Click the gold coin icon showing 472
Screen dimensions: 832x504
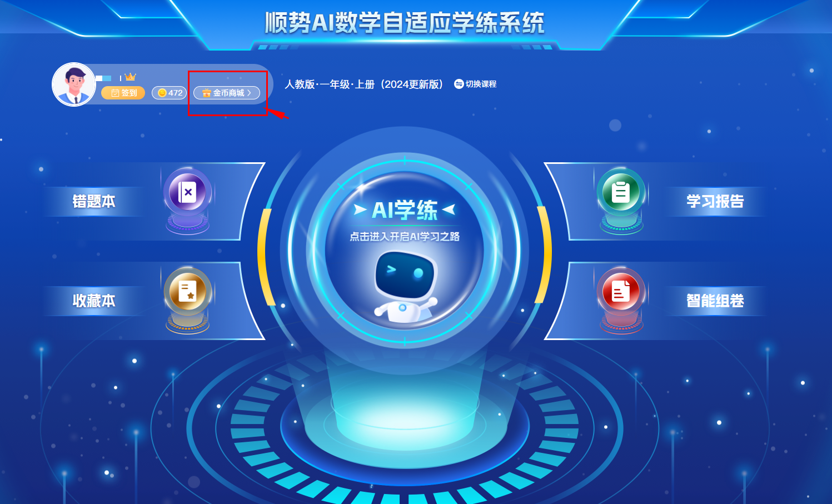pos(162,93)
